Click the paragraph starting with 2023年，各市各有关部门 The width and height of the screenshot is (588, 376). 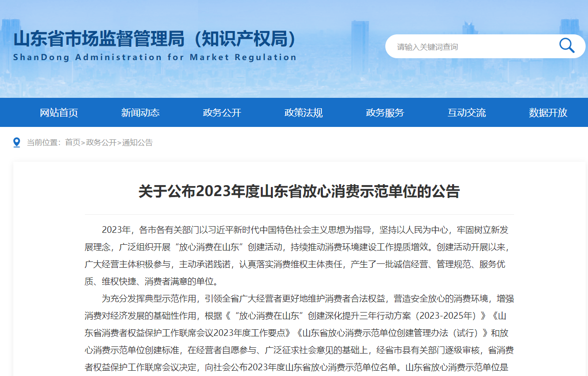coord(299,255)
